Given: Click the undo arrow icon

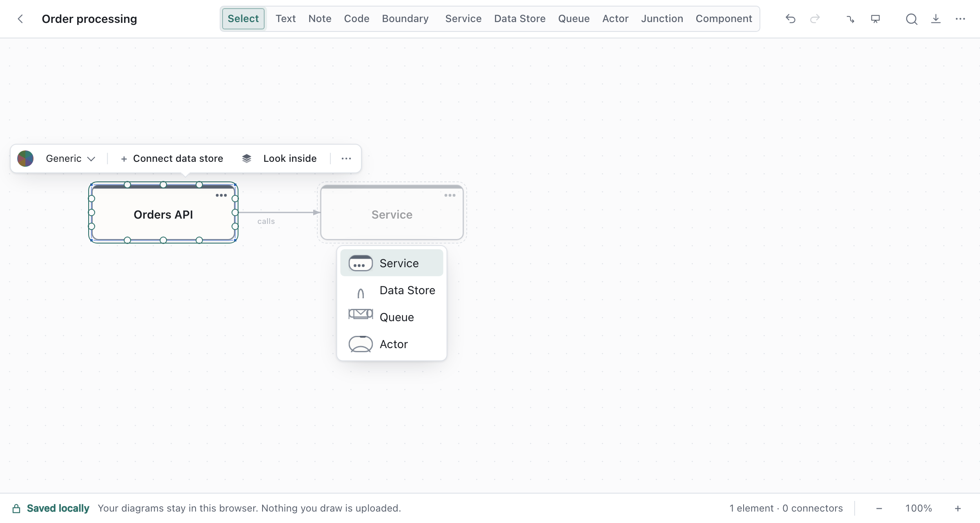Looking at the screenshot, I should point(791,19).
